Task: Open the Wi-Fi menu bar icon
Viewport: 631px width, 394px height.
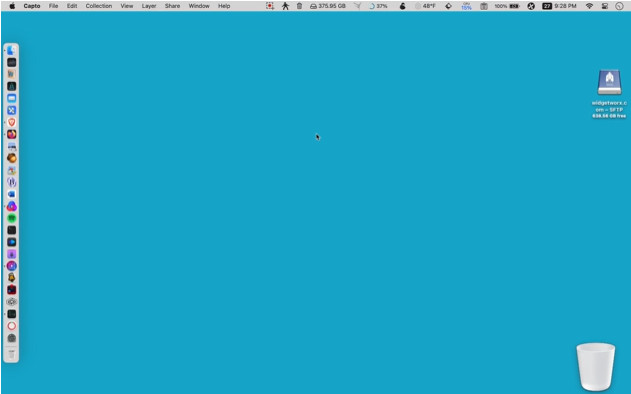Action: tap(589, 6)
